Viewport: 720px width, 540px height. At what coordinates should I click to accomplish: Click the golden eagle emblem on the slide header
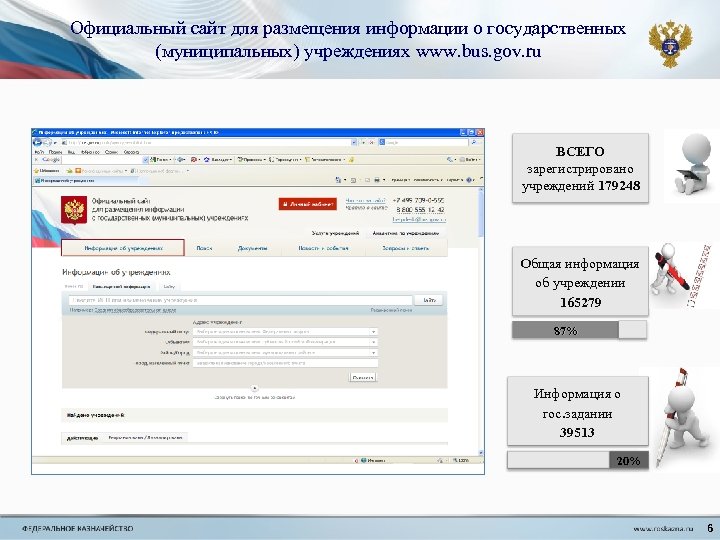click(x=670, y=44)
